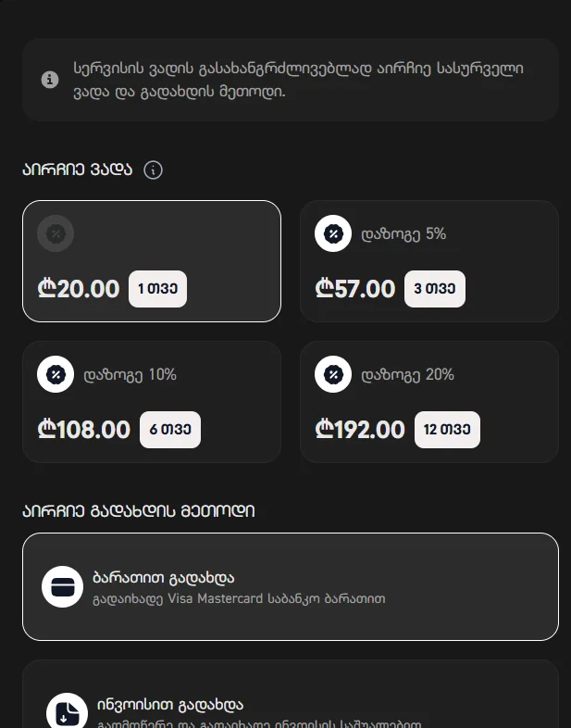Click the discount badge icon for დაზოგე 10%
Screen dimensions: 571x728
(56, 374)
